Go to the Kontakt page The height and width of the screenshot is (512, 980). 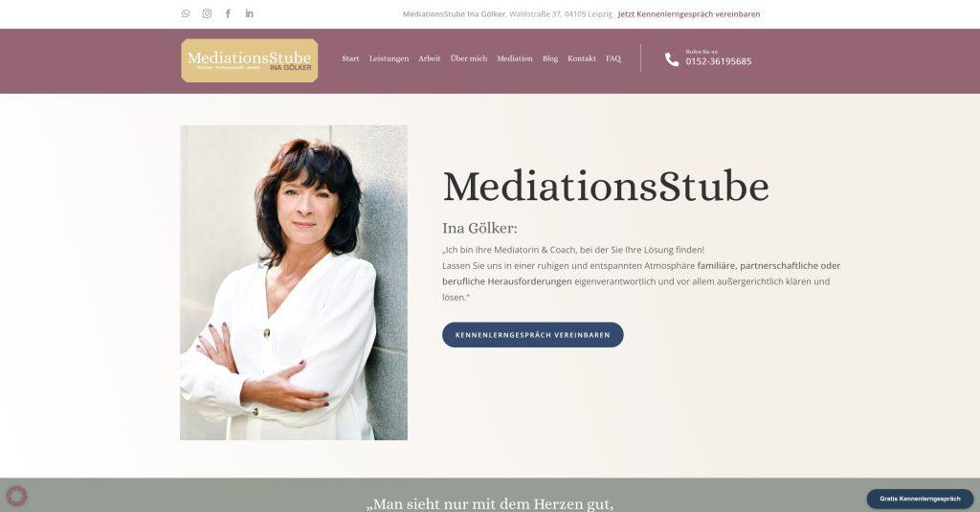(582, 58)
